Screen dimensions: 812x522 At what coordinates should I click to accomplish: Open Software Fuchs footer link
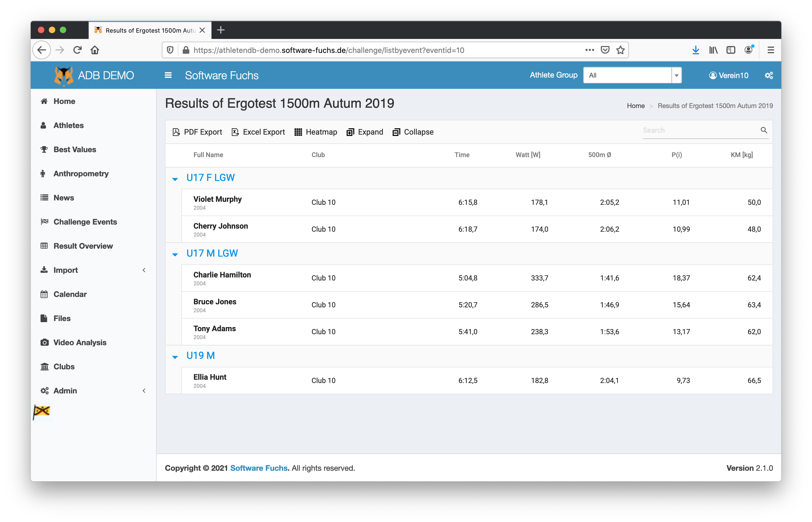(x=259, y=468)
